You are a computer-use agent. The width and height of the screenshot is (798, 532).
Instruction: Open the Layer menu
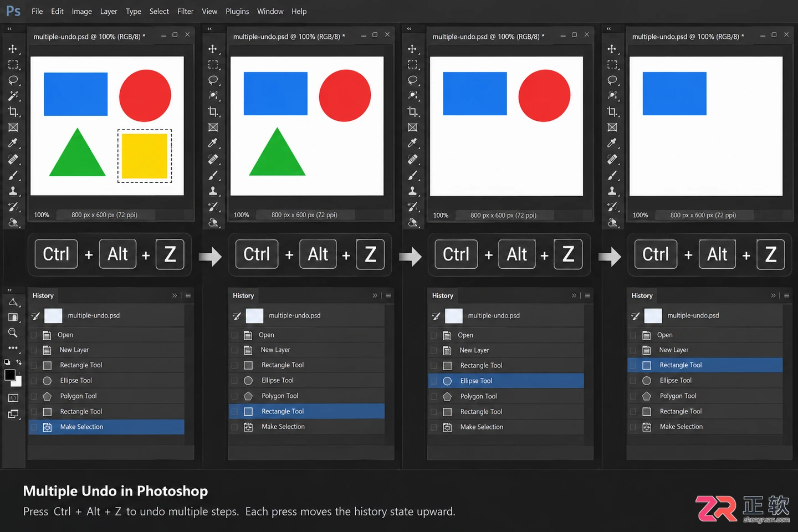click(x=109, y=11)
